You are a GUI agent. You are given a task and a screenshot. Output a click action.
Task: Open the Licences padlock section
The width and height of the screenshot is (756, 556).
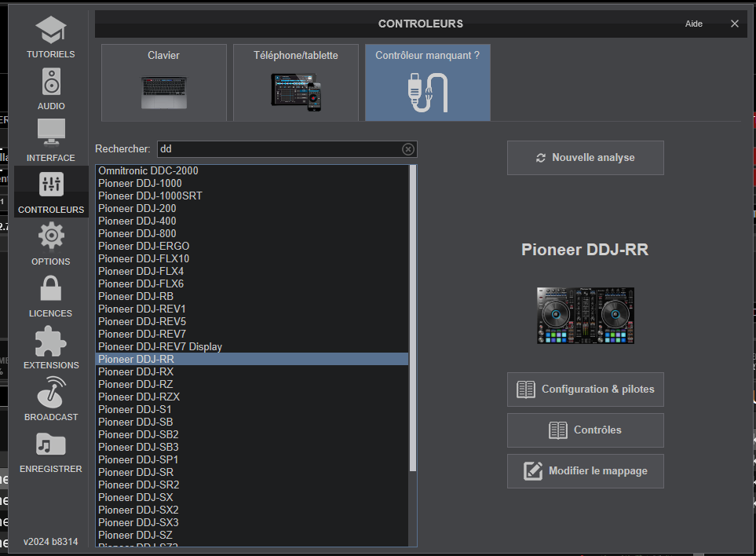tap(50, 297)
